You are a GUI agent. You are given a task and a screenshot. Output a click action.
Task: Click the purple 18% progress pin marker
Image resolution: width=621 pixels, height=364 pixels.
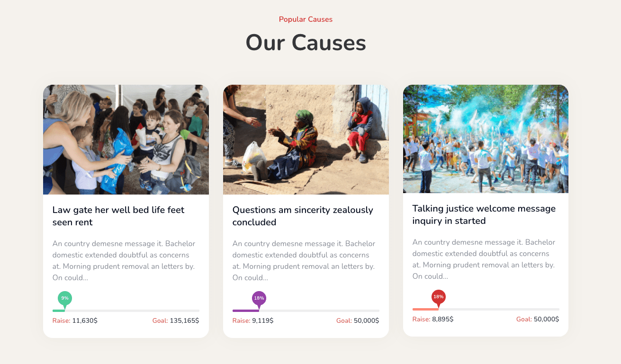[x=259, y=298]
